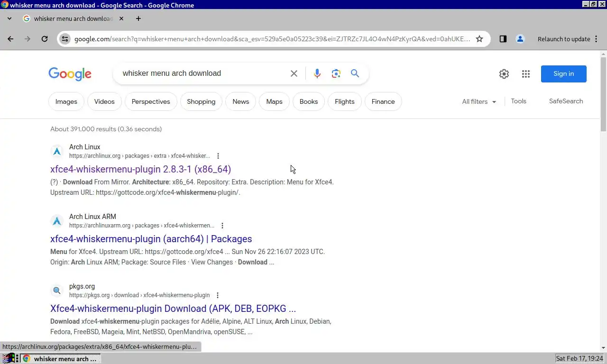This screenshot has height=364, width=607.
Task: Select the Books filter
Action: 309,101
